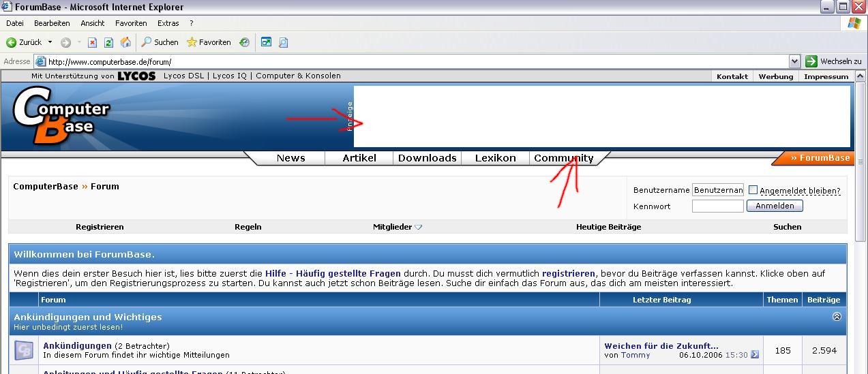The image size is (868, 374).
Task: Open the Favoriten star toolbar button
Action: [209, 42]
